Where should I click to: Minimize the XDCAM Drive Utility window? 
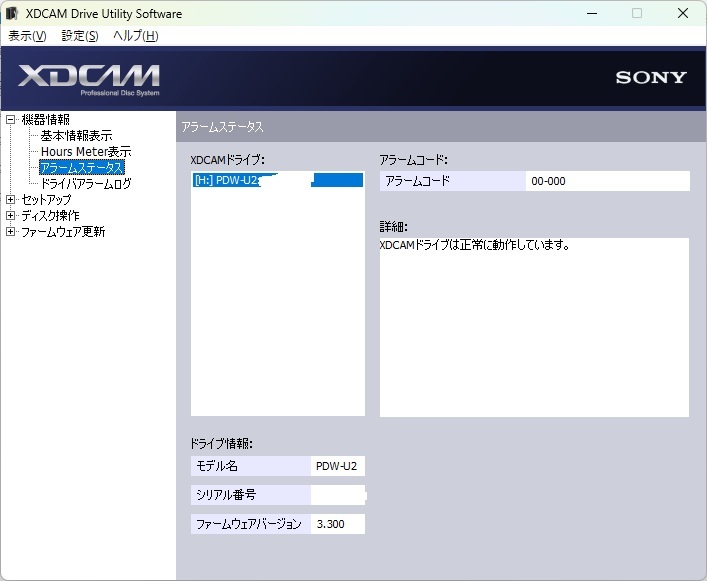(592, 14)
